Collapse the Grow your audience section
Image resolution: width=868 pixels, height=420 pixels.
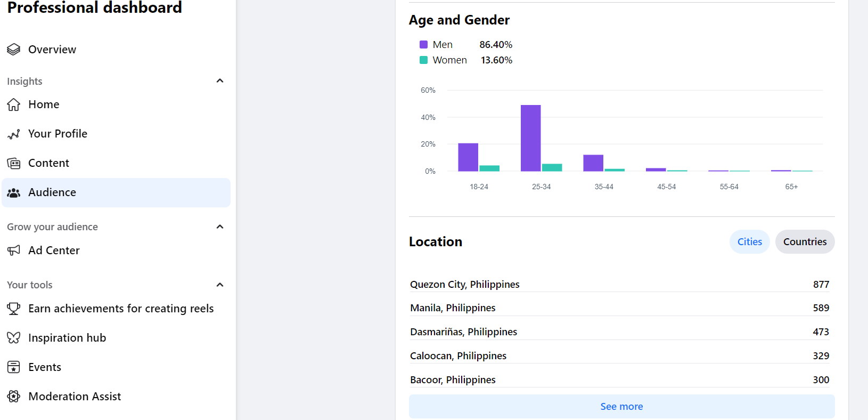[x=220, y=227]
